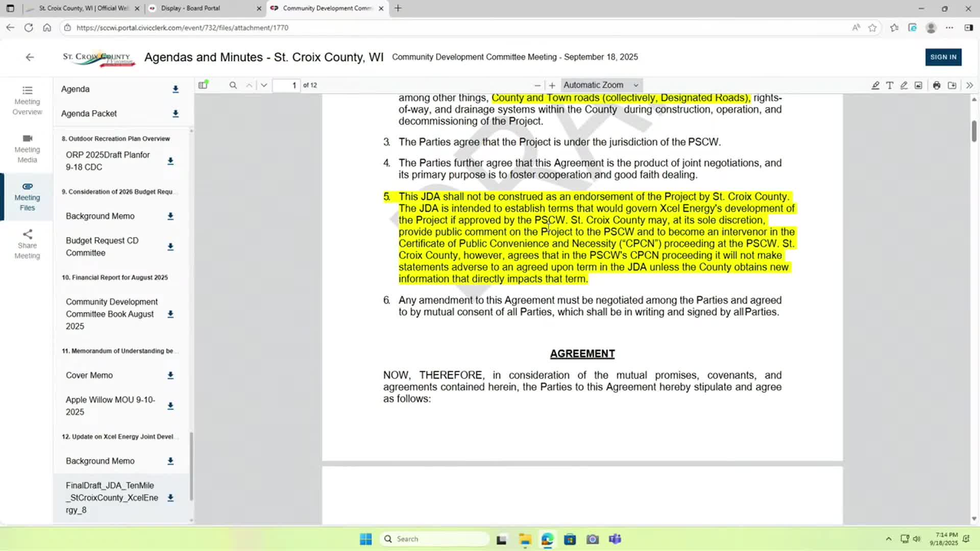Viewport: 980px width, 551px height.
Task: Expand the PDF tools overflow menu
Action: (969, 85)
